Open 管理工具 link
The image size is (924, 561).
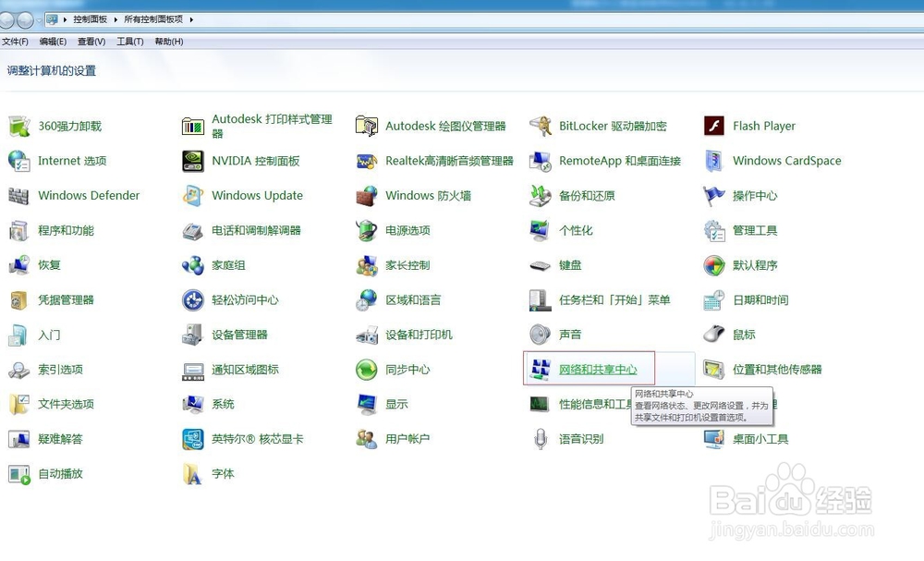coord(755,230)
